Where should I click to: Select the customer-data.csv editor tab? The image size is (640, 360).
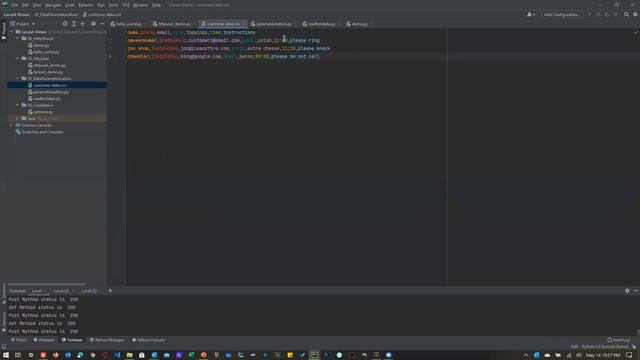click(x=223, y=24)
